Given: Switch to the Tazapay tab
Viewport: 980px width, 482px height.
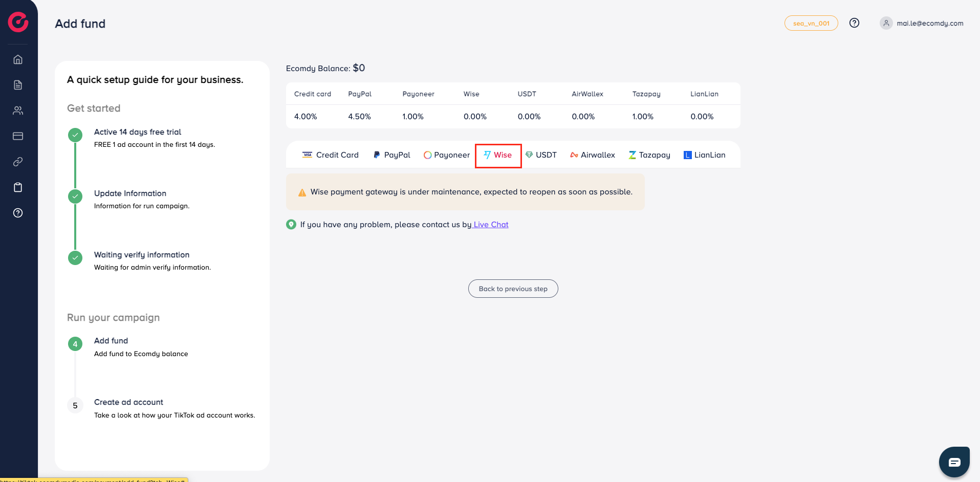Looking at the screenshot, I should click(x=649, y=155).
